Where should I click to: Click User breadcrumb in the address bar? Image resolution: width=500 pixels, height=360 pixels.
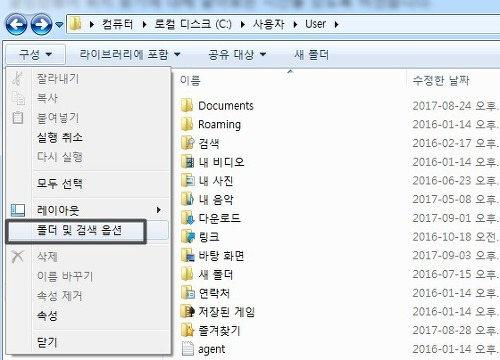coord(315,24)
